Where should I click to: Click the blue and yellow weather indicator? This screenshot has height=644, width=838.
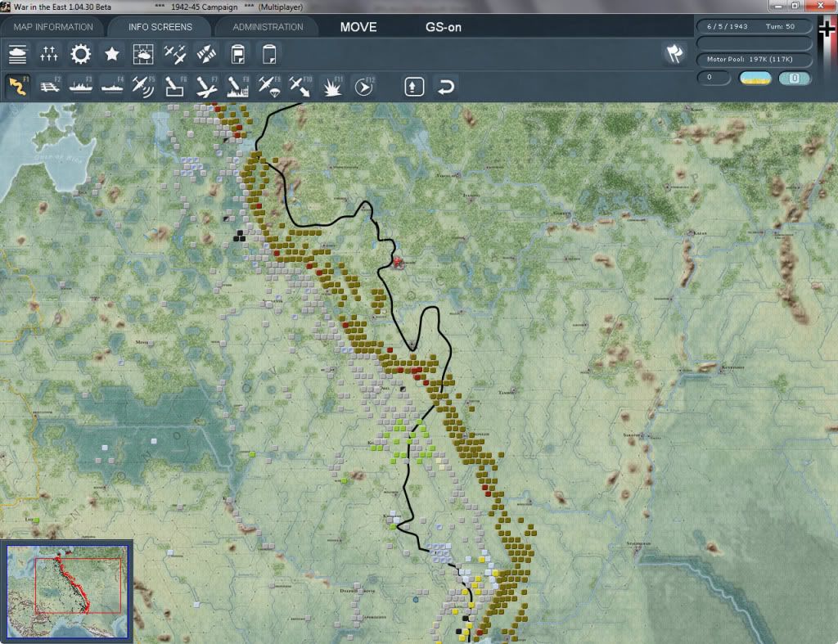point(755,78)
